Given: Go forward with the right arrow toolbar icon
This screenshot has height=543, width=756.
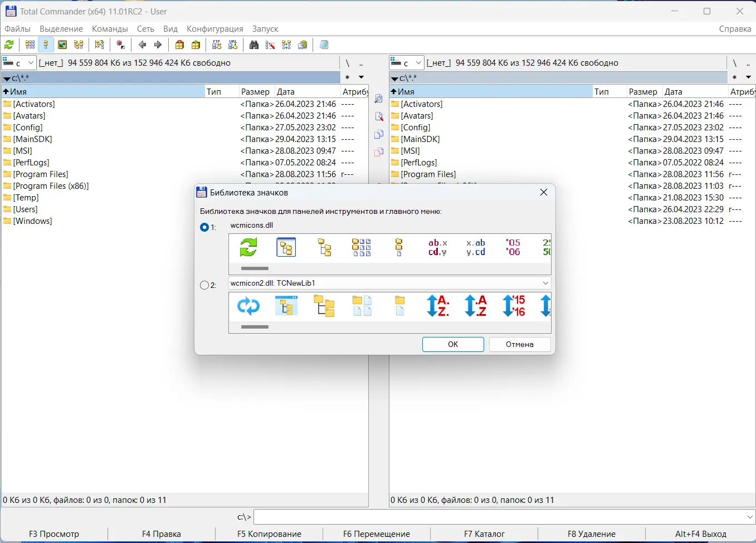Looking at the screenshot, I should pyautogui.click(x=158, y=45).
